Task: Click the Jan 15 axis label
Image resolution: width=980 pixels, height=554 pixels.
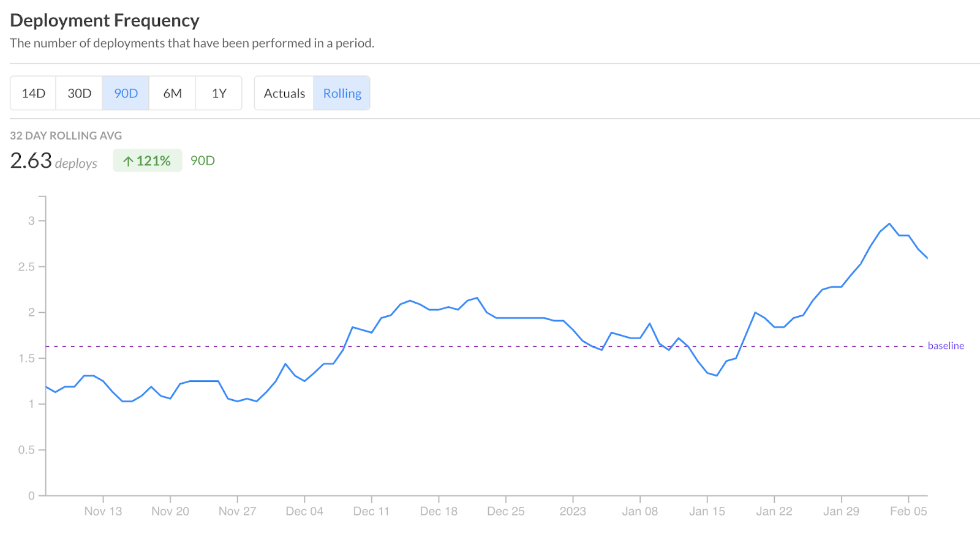Action: pos(707,511)
